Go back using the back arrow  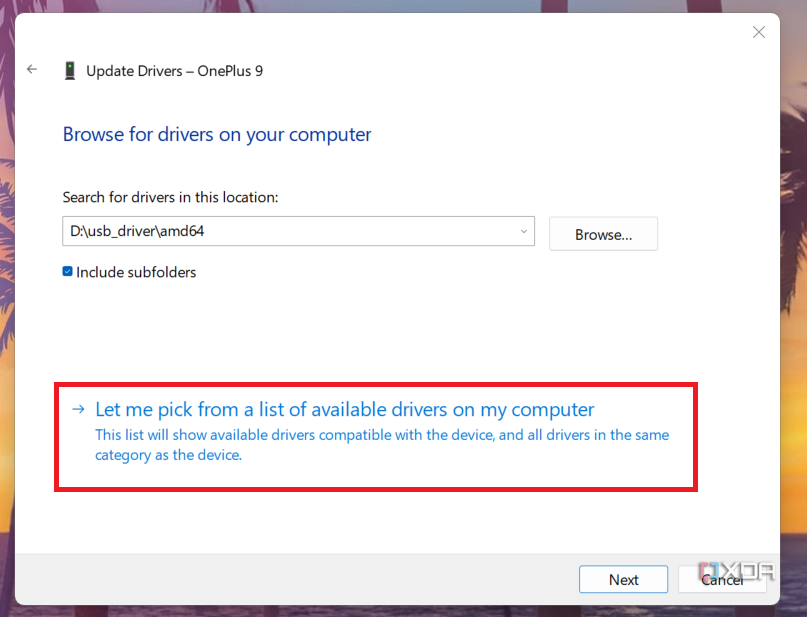tap(32, 69)
